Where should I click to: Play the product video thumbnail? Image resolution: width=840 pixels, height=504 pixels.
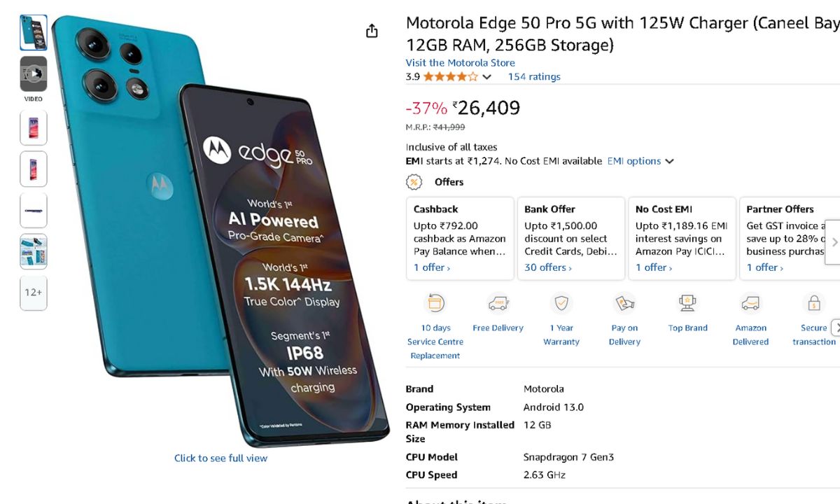[34, 73]
